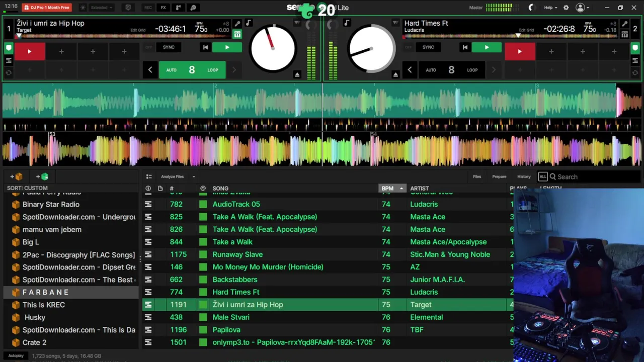Viewport: 644px width, 362px height.
Task: Click Edit Grid on deck 1
Action: tap(138, 30)
